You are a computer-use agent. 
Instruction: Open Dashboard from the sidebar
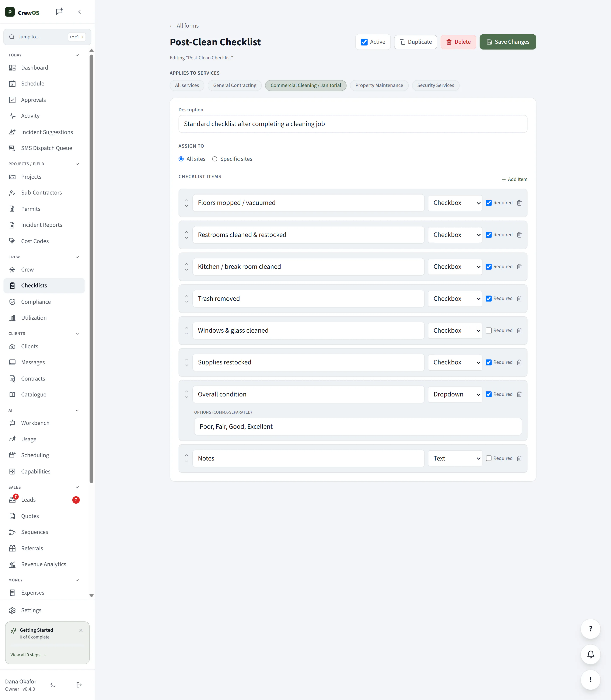point(44,67)
